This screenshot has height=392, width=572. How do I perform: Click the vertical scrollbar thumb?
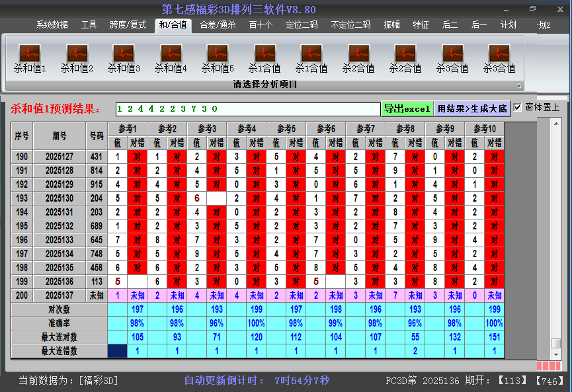[556, 343]
